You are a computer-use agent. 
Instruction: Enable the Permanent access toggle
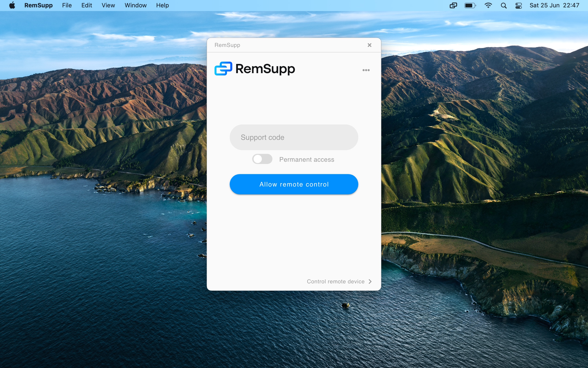tap(262, 159)
